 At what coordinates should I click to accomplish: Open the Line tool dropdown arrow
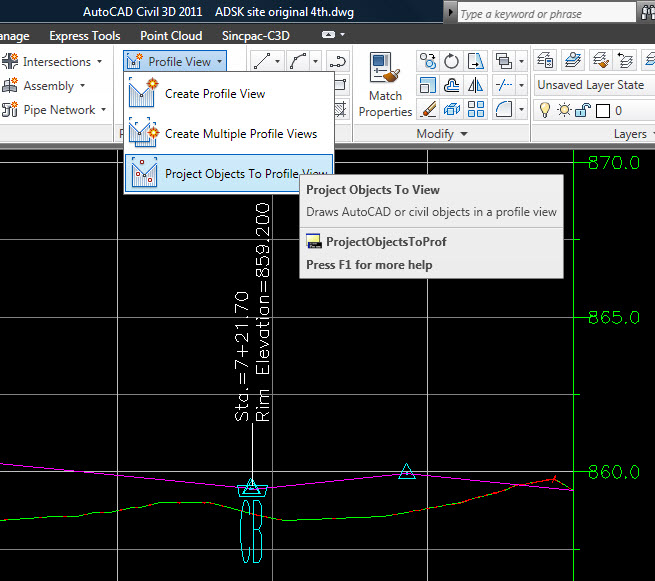click(x=278, y=61)
